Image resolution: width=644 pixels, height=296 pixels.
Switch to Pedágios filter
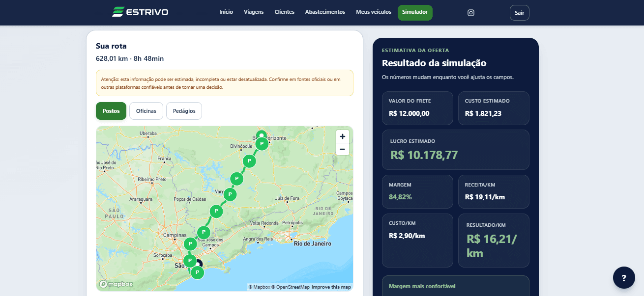point(184,111)
